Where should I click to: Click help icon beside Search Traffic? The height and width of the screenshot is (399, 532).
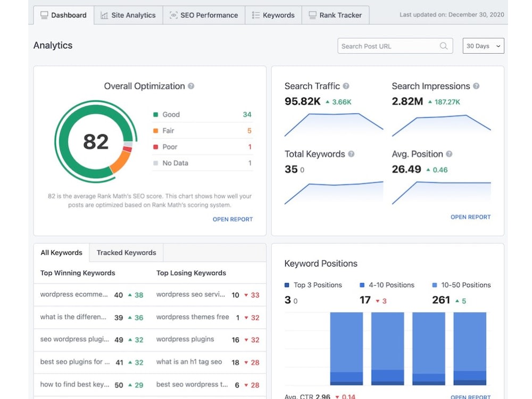(x=346, y=86)
